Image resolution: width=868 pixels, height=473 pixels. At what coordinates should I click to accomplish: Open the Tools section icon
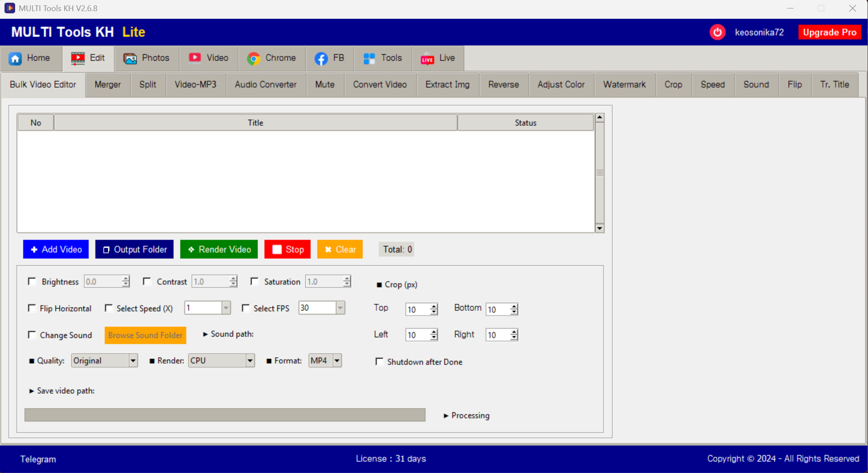(x=368, y=58)
